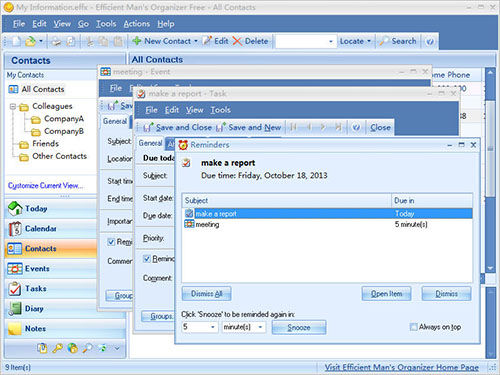Go to the first record in the task window

(293, 127)
